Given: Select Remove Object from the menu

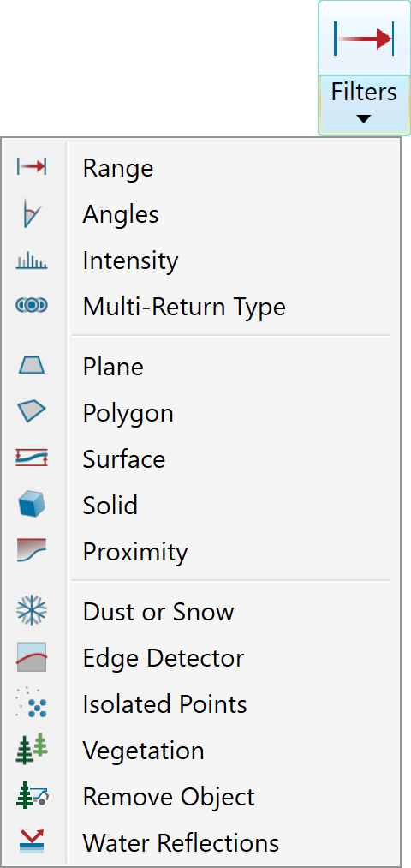Looking at the screenshot, I should pos(201,797).
